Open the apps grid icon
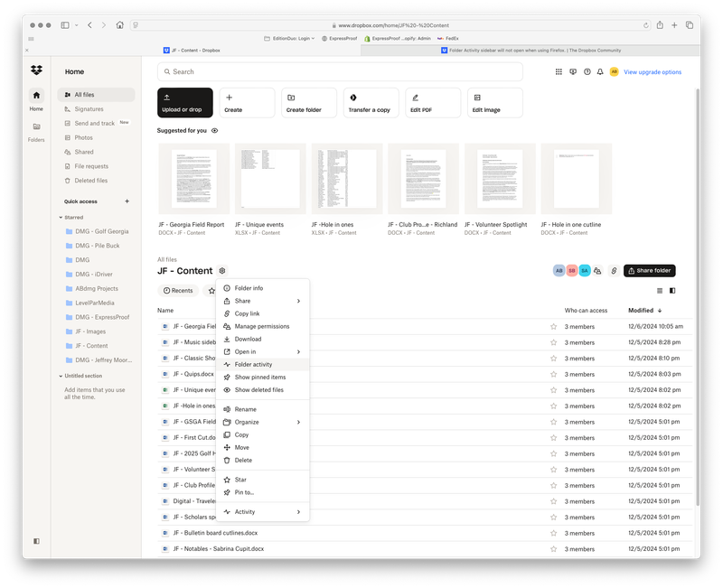Image resolution: width=723 pixels, height=588 pixels. (559, 72)
